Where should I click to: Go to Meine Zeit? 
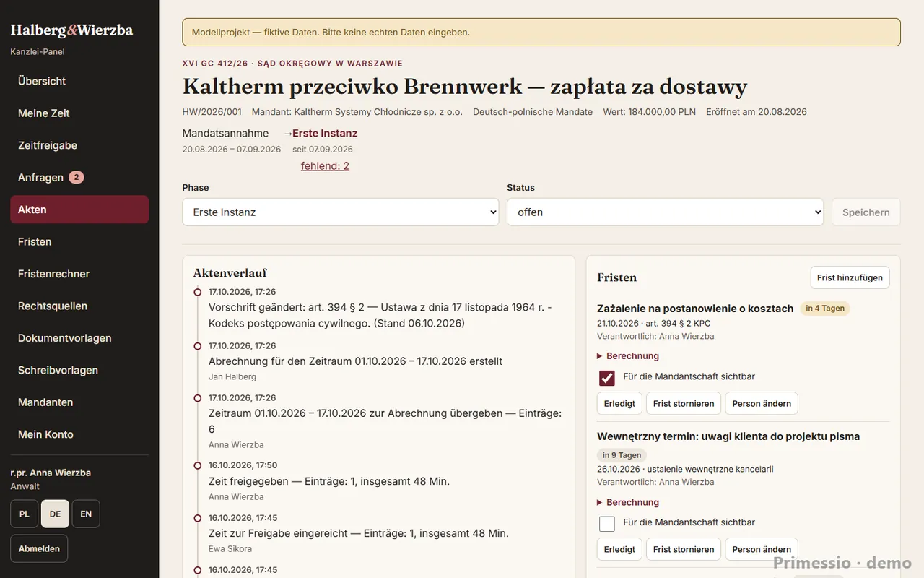(79, 113)
